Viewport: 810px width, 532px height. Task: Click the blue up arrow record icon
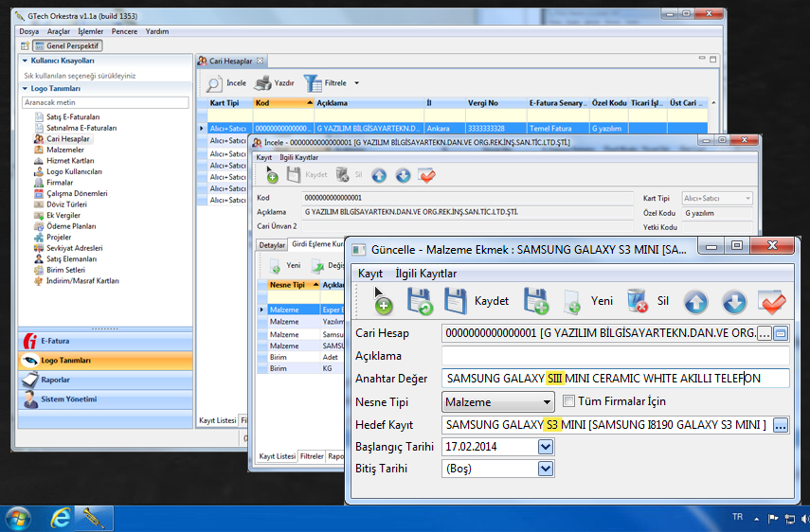(x=696, y=301)
